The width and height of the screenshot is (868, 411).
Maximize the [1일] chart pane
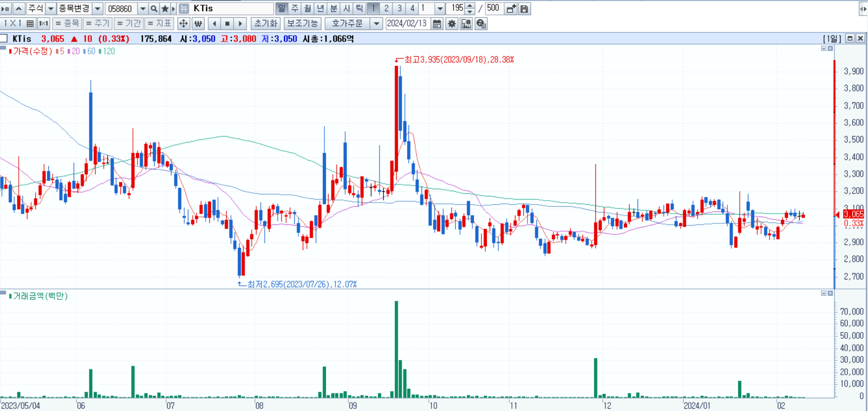[x=850, y=38]
